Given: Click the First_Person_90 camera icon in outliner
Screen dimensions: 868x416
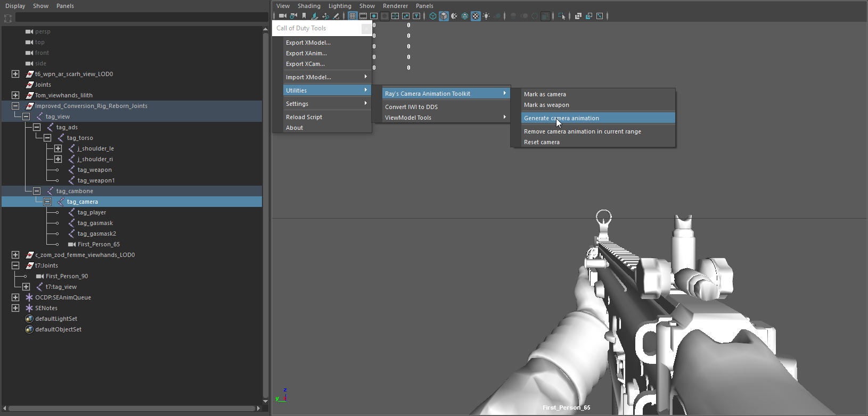Looking at the screenshot, I should coord(40,276).
